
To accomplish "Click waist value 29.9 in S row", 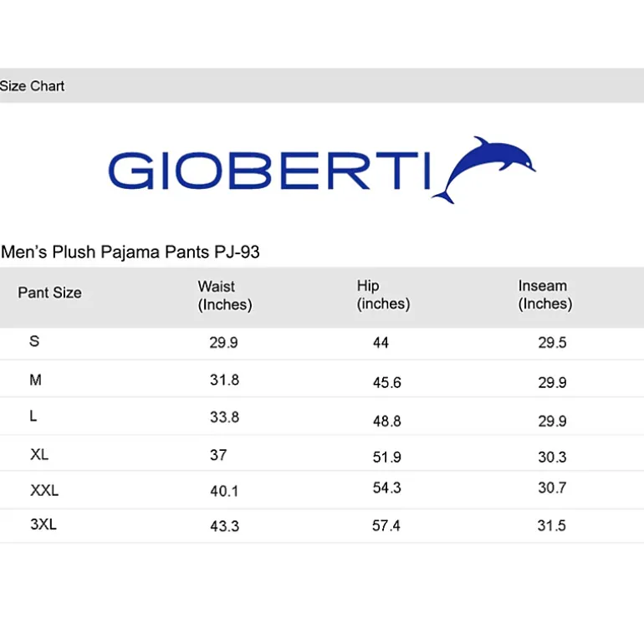I will point(224,343).
